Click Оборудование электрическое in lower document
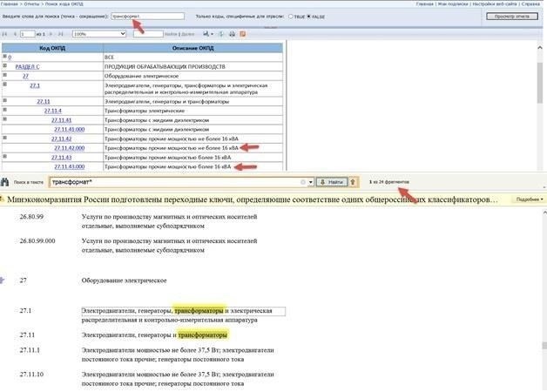This screenshot has width=547, height=392. point(125,280)
